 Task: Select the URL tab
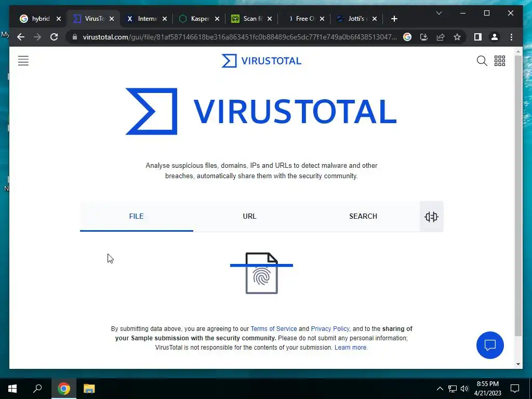pyautogui.click(x=250, y=217)
